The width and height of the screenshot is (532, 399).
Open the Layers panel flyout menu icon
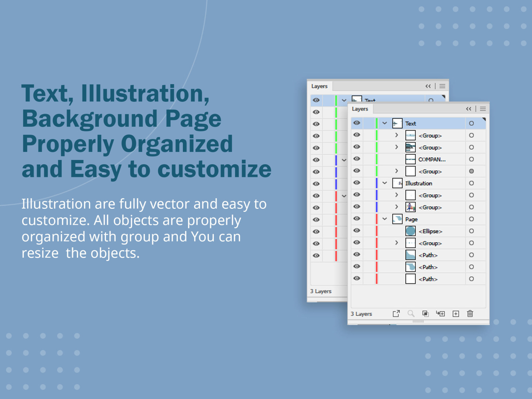point(483,109)
